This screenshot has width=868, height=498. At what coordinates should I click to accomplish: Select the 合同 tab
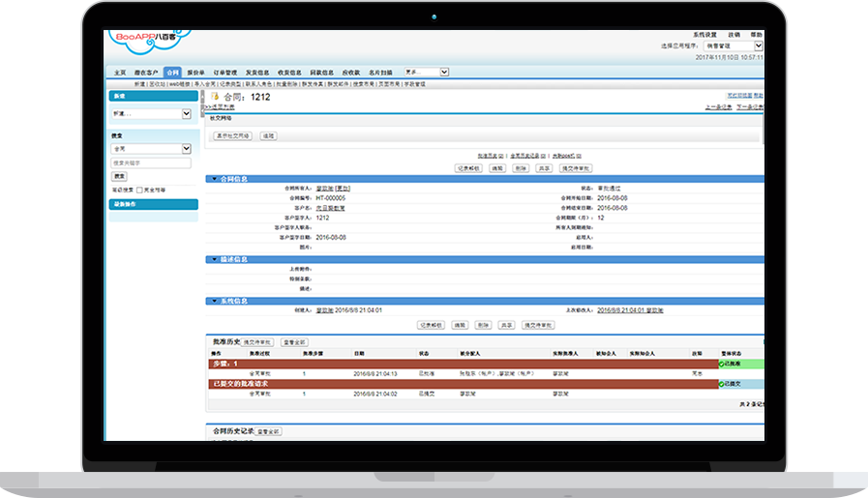(172, 73)
